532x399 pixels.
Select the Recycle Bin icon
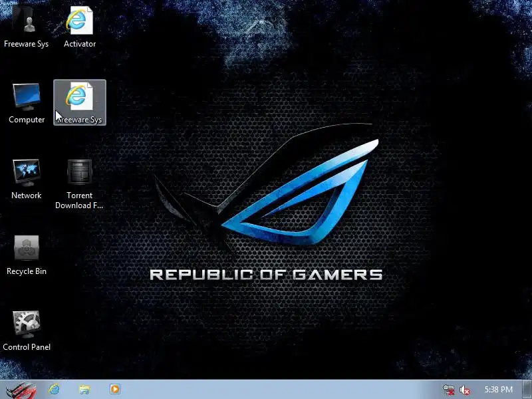pyautogui.click(x=27, y=255)
